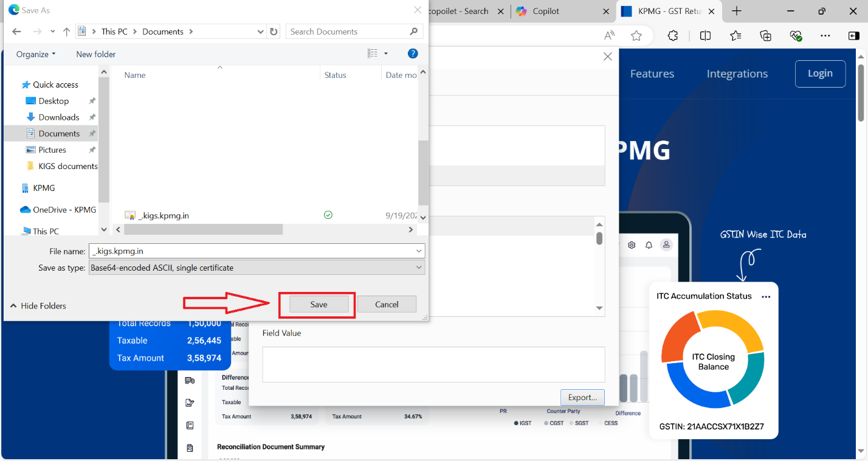
Task: Open Collections icon in Edge toolbar
Action: pyautogui.click(x=766, y=36)
